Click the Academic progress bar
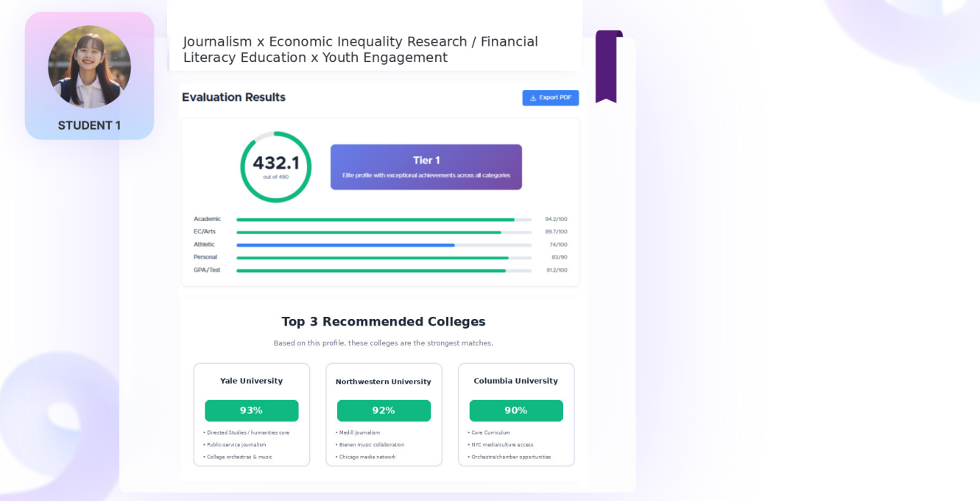Screen dimensions: 980x501 pos(384,220)
